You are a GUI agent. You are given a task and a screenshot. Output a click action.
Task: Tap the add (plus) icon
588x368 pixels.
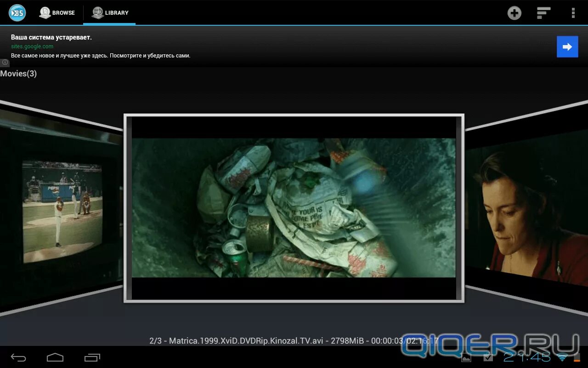(x=514, y=13)
